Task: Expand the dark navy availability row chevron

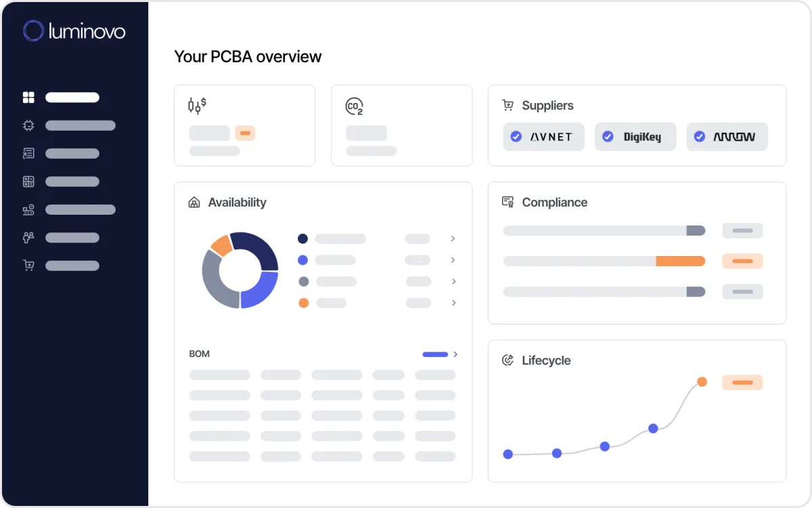Action: pyautogui.click(x=453, y=238)
